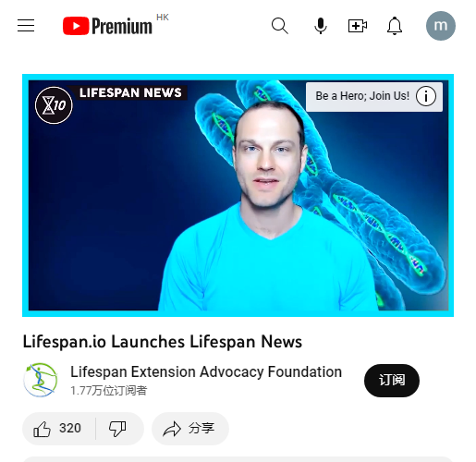Click the video title 'Lifespan.io Launches Lifespan News'
The height and width of the screenshot is (462, 476).
163,342
